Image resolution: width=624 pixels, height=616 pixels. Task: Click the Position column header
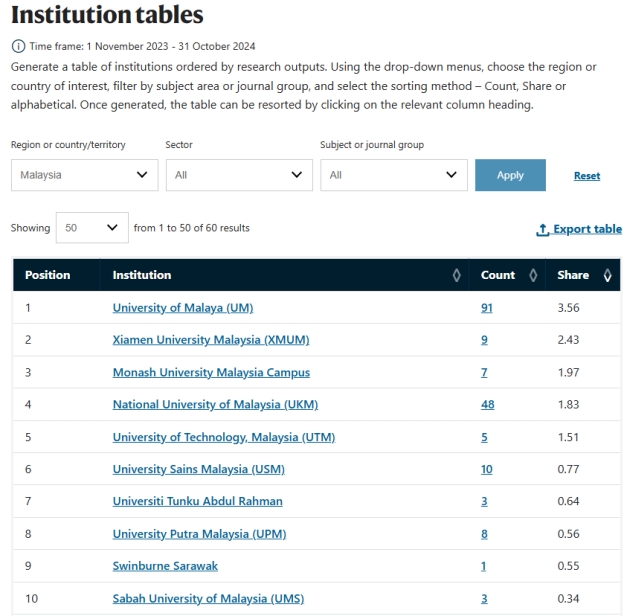click(x=48, y=275)
